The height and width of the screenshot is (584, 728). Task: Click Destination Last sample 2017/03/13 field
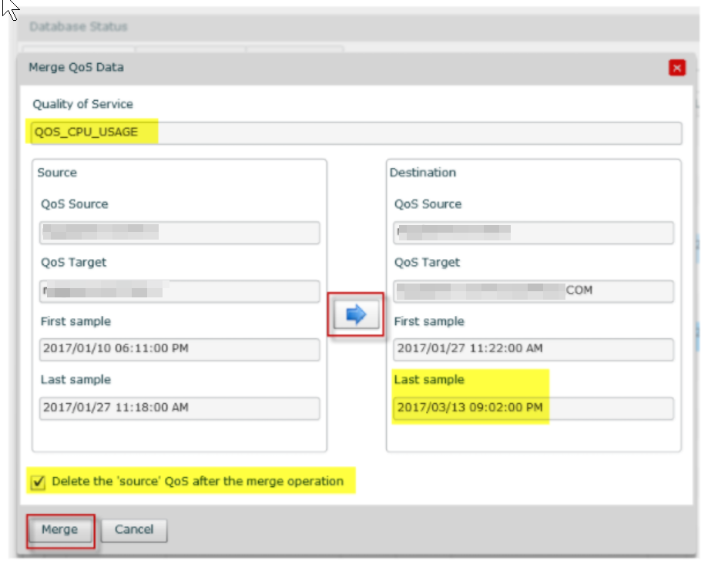(533, 408)
